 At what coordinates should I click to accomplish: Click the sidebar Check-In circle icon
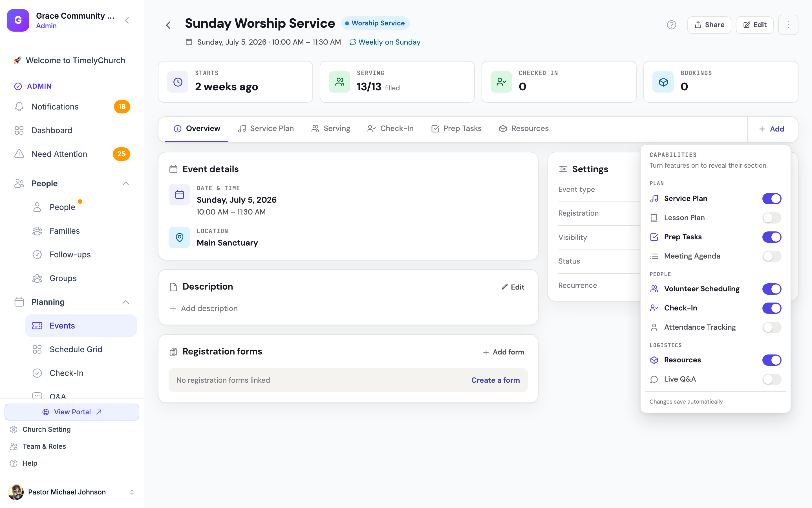coord(37,373)
